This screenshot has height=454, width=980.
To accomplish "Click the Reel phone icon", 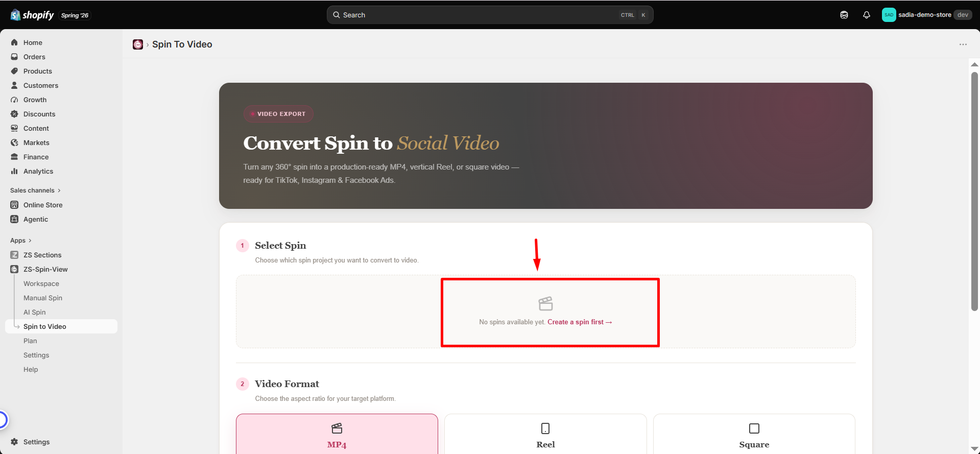I will pos(545,428).
